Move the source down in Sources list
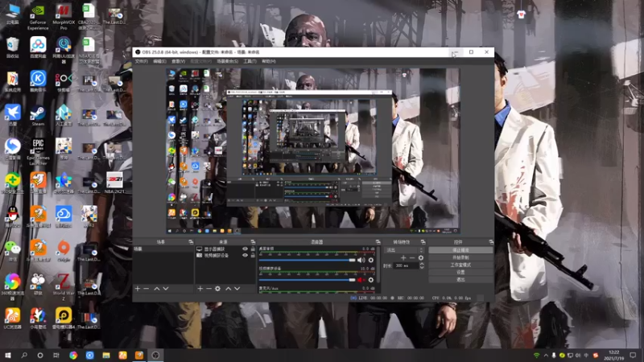Viewport: 644px width, 362px height. (x=237, y=289)
